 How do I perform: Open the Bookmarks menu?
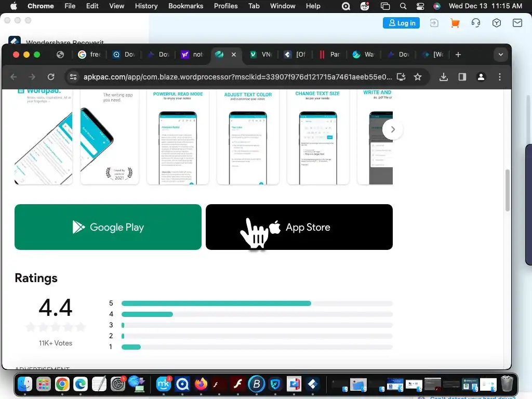pos(185,6)
